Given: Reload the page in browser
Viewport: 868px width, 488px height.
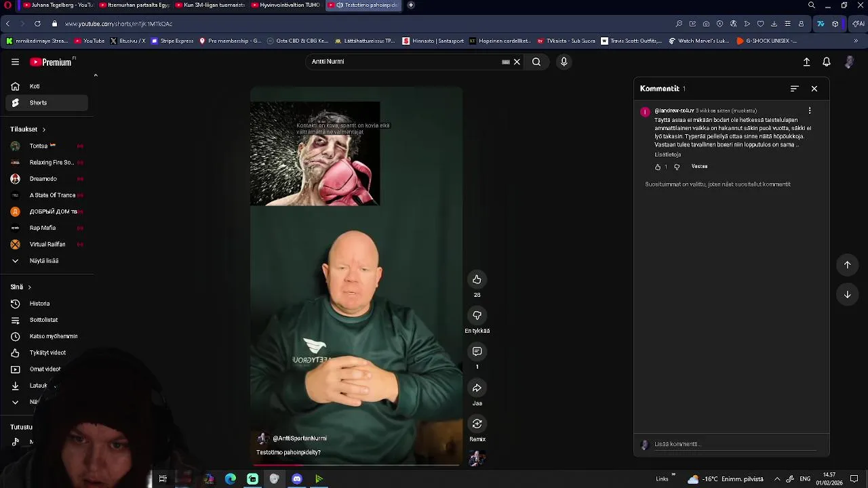Looking at the screenshot, I should 37,24.
